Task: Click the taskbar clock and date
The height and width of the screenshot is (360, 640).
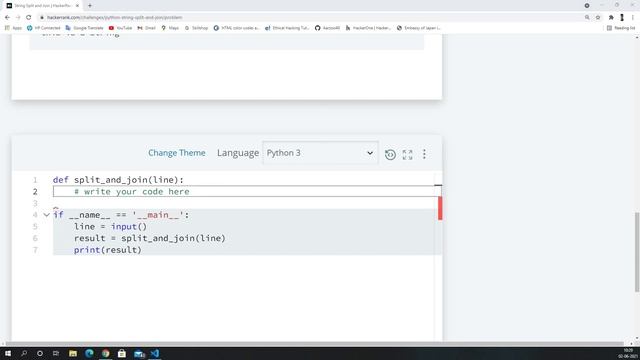Action: pyautogui.click(x=628, y=353)
